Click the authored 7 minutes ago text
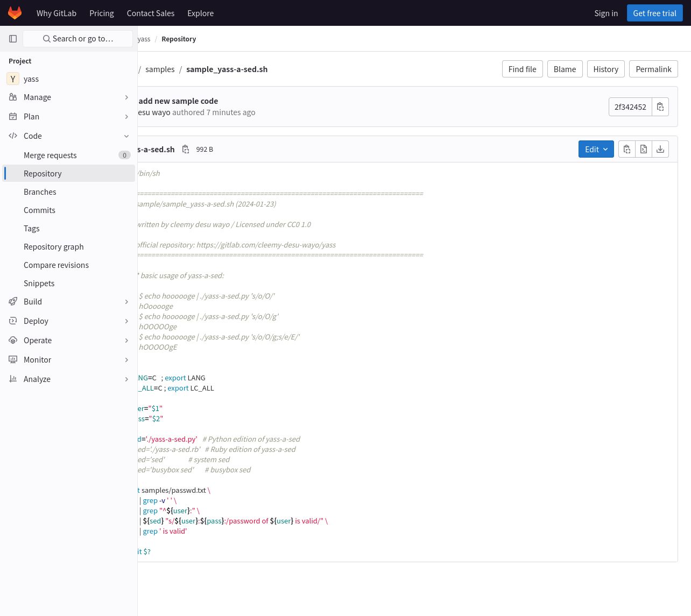 pyautogui.click(x=214, y=112)
